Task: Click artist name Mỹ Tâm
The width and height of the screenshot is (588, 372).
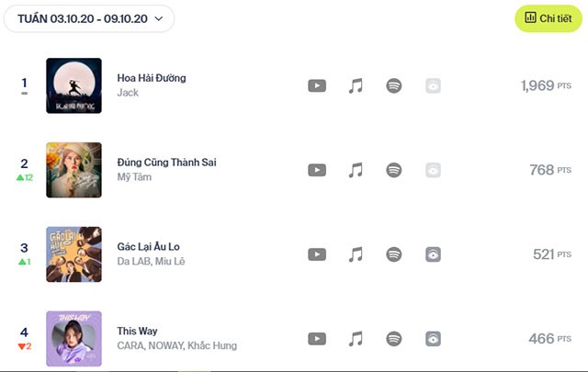Action: pos(134,177)
